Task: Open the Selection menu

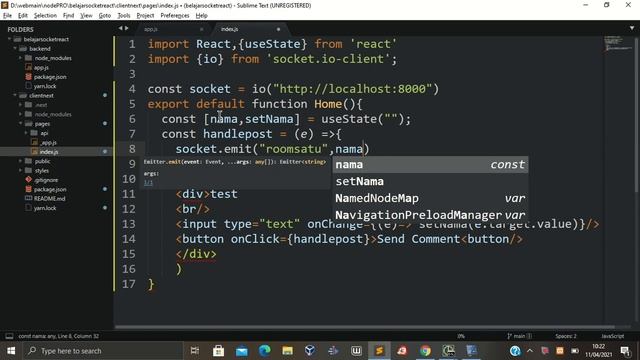Action: tap(45, 16)
